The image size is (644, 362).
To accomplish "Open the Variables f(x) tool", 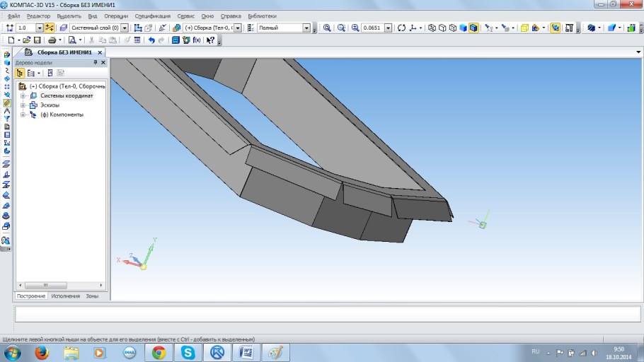I will pos(196,40).
